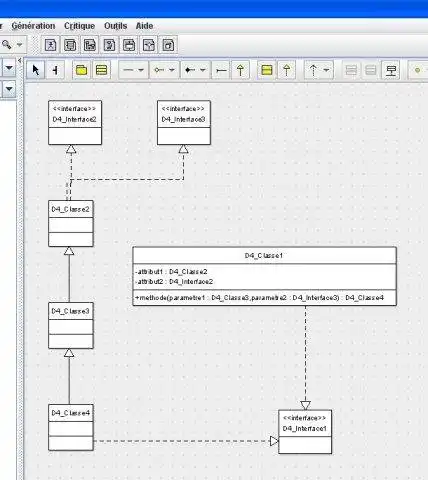Expand the Dependency tool dropdown arrow
The image size is (428, 480).
tap(326, 70)
